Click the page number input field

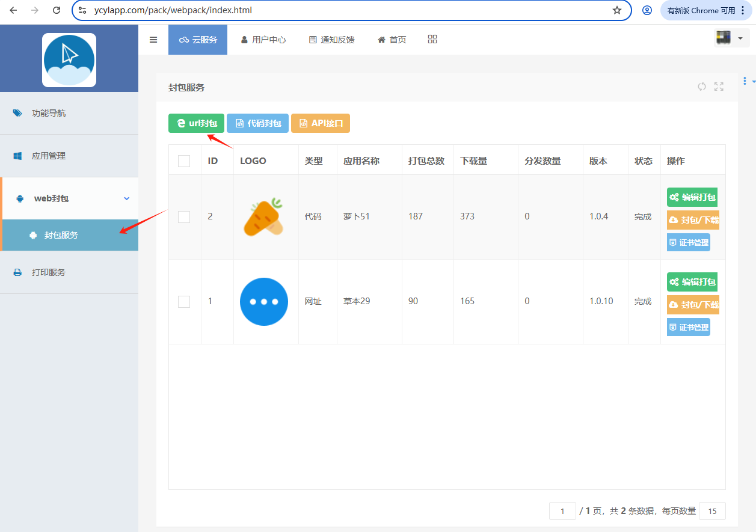[562, 511]
